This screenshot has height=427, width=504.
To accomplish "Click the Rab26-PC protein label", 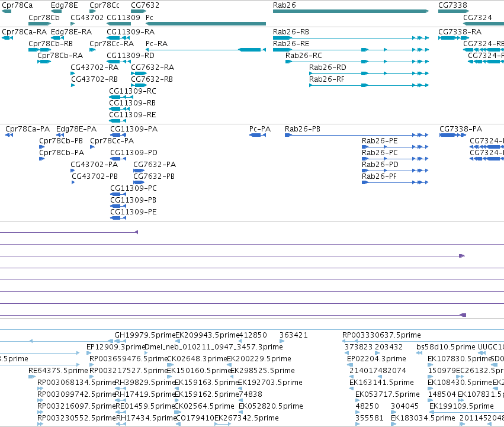I will (x=380, y=153).
